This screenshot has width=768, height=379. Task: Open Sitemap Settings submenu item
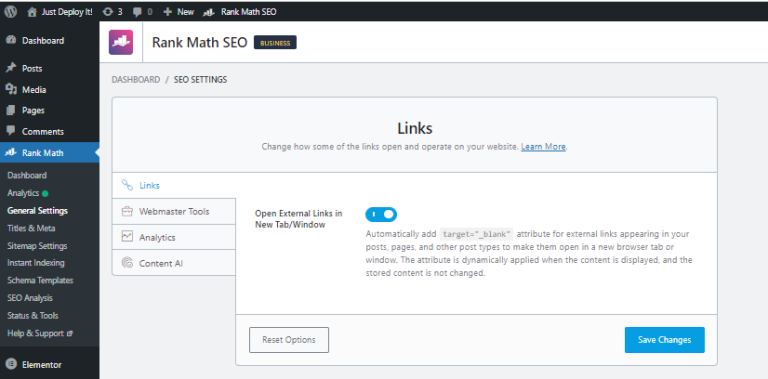37,246
